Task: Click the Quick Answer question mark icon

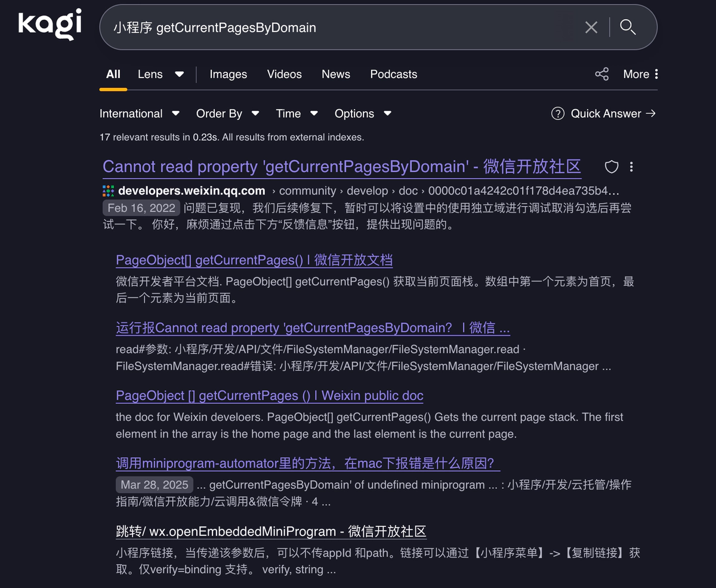Action: pyautogui.click(x=557, y=113)
